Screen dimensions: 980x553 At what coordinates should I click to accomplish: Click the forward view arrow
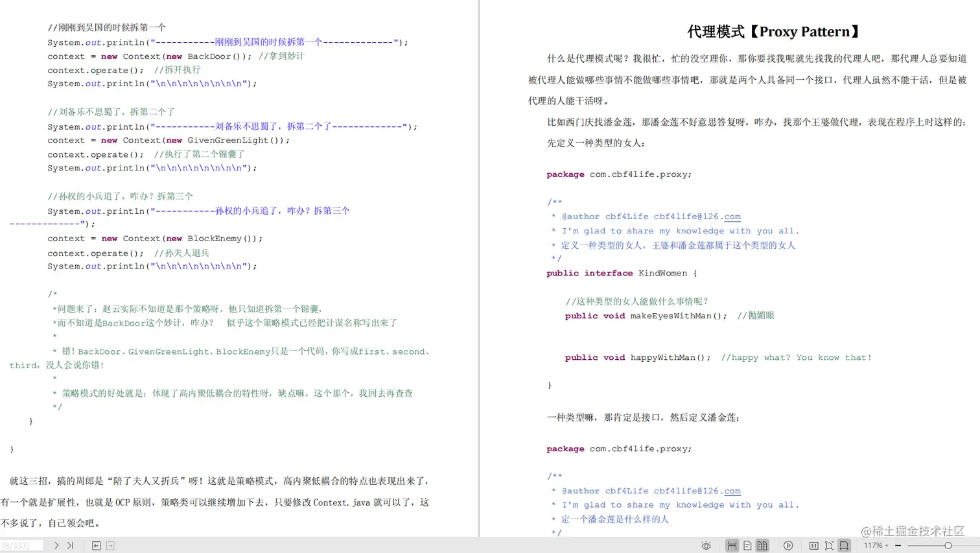click(x=111, y=545)
